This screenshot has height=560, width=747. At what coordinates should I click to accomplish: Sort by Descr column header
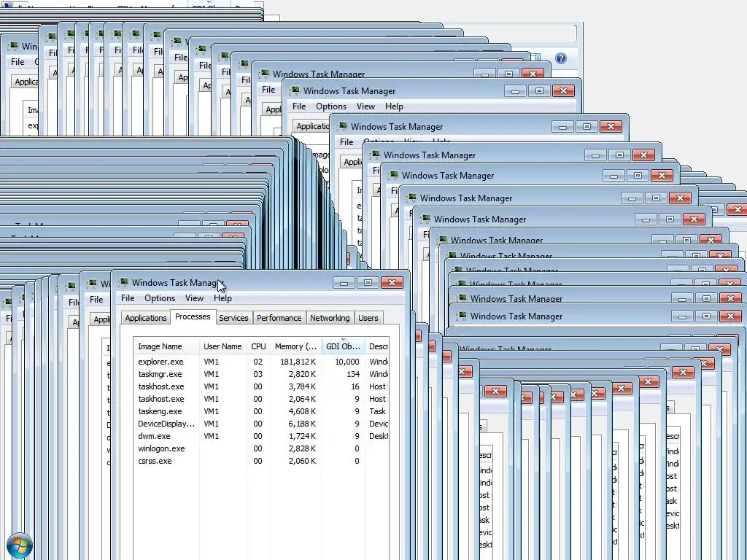tap(379, 346)
